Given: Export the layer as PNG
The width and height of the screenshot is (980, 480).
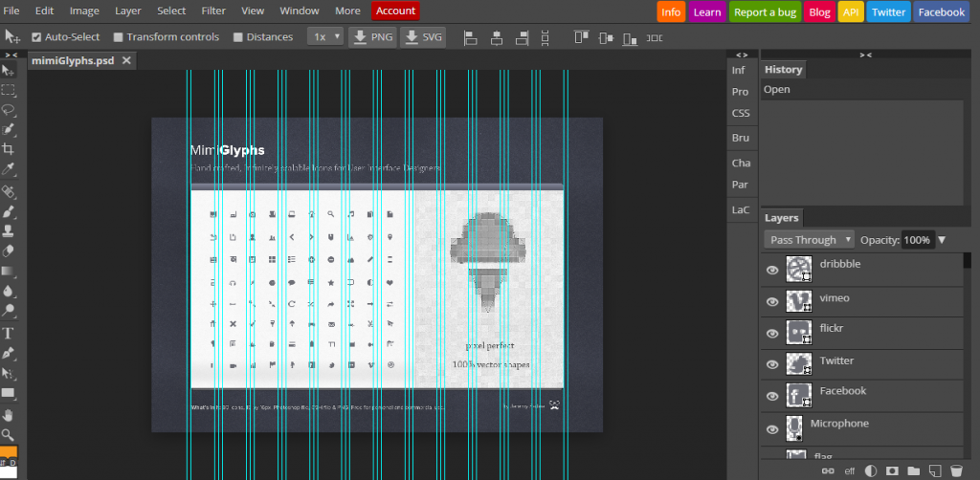Looking at the screenshot, I should point(372,37).
